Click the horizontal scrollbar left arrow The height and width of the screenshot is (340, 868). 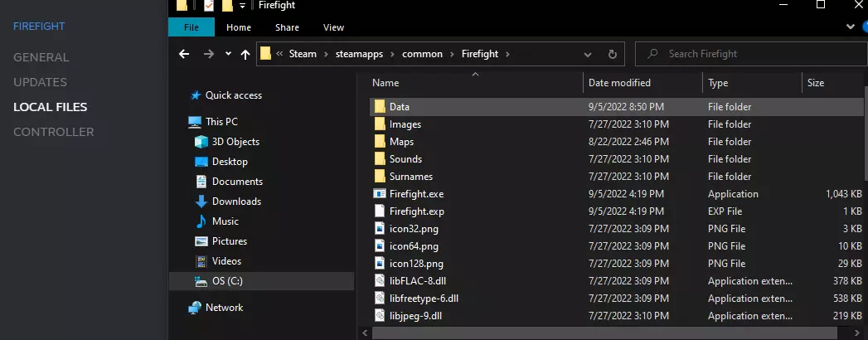(364, 334)
